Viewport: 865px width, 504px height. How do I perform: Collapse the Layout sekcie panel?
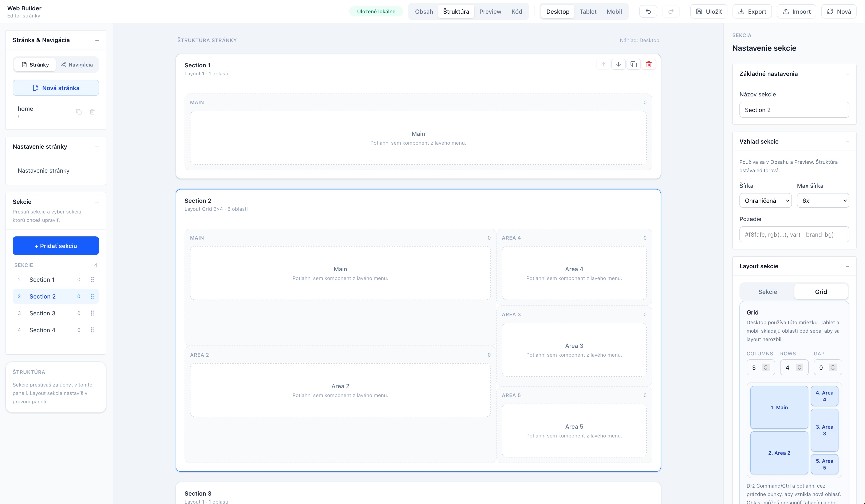point(847,266)
